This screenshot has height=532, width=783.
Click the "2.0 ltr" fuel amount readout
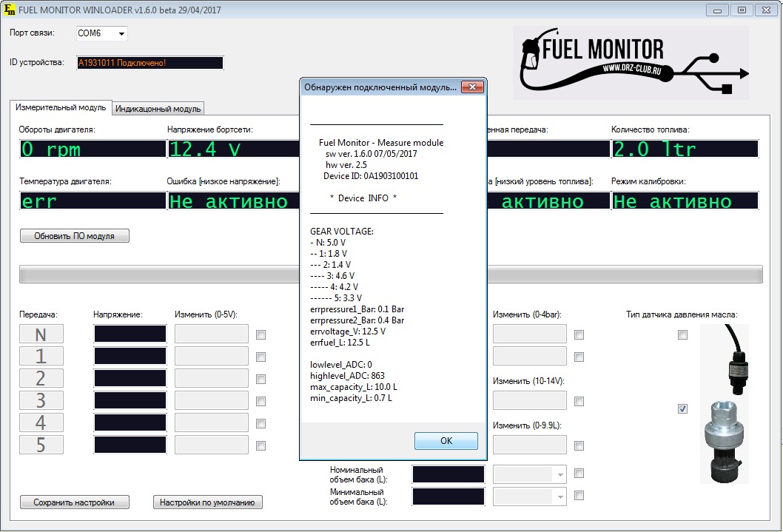[685, 149]
